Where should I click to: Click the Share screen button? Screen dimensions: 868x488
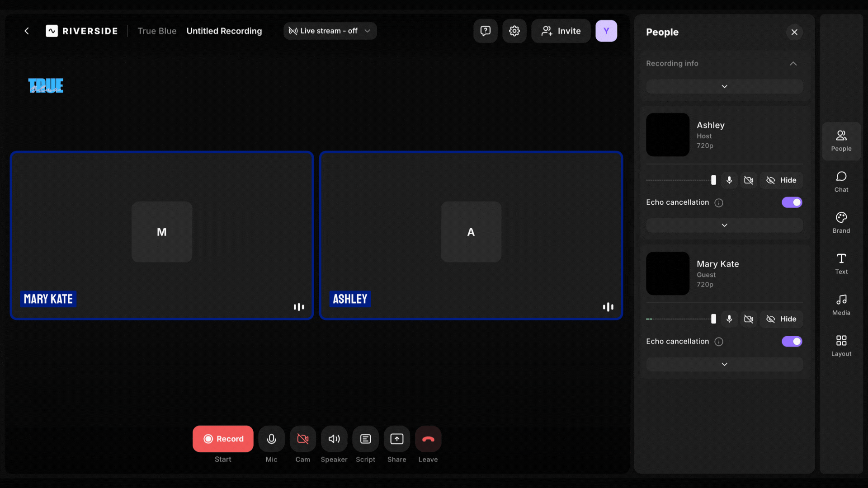click(396, 439)
